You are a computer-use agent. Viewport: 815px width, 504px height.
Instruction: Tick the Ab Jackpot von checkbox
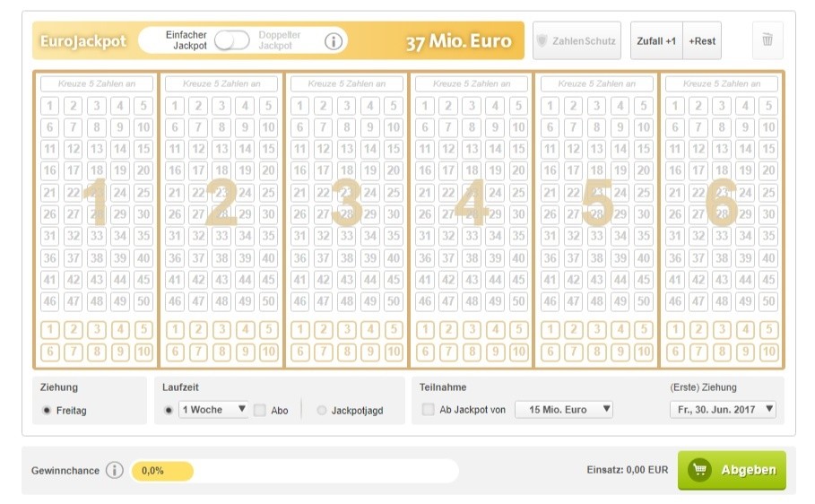[x=429, y=409]
